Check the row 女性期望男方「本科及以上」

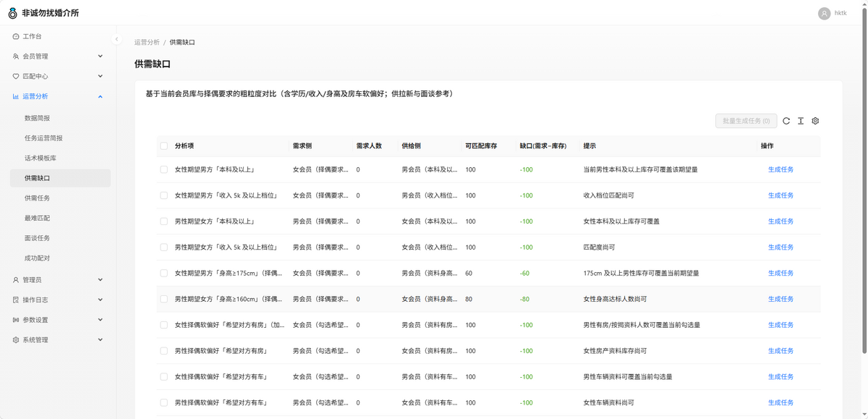[163, 169]
